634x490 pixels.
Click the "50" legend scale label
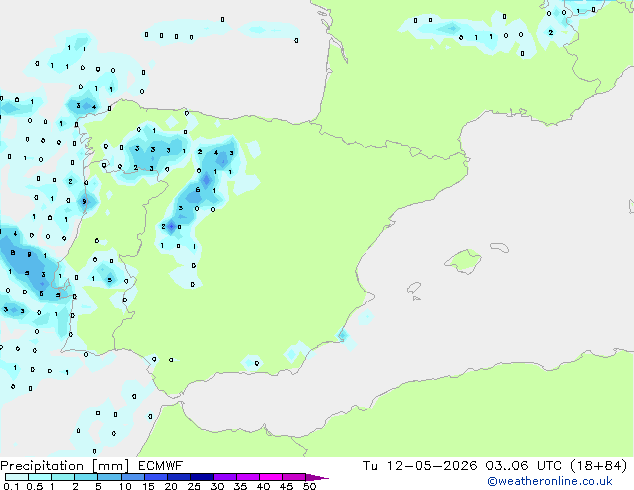click(309, 486)
